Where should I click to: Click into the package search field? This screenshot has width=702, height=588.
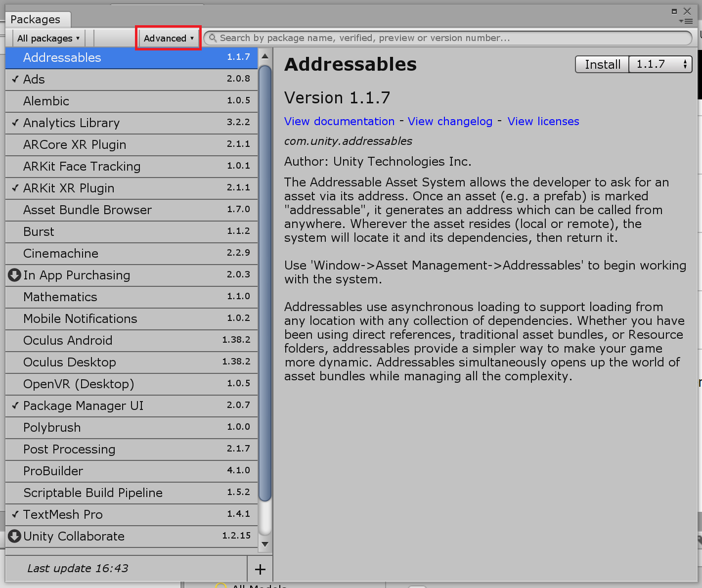pyautogui.click(x=445, y=38)
